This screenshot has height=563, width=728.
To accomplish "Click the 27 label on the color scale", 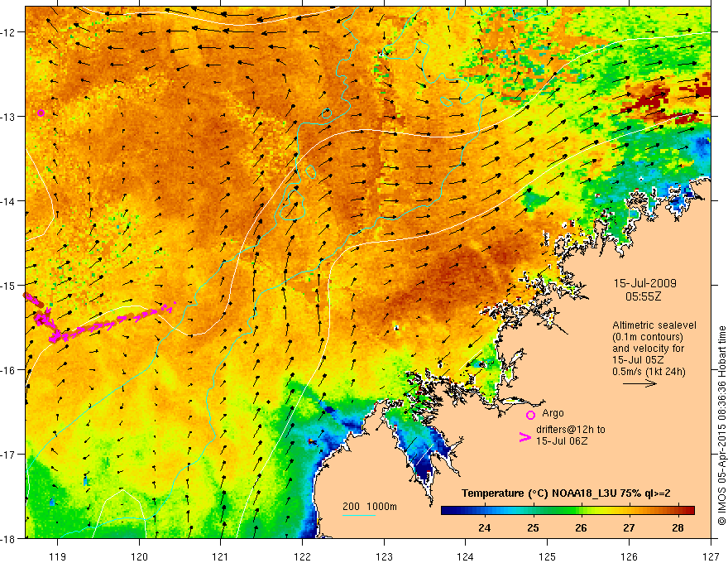I will 629,527.
